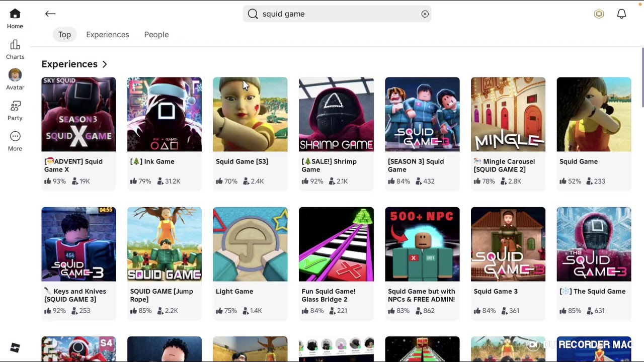The image size is (644, 362).
Task: Click the back arrow
Action: pos(50,14)
